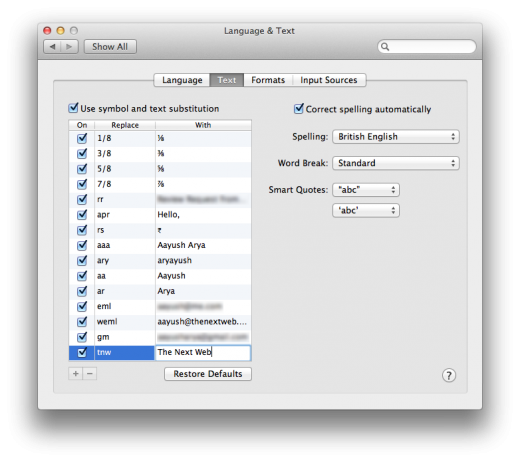Click the On column header
The image size is (520, 462).
[x=82, y=125]
